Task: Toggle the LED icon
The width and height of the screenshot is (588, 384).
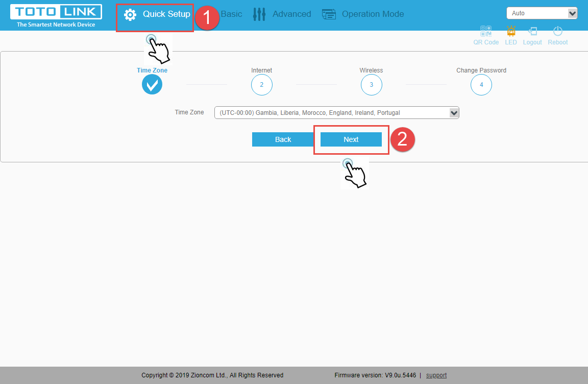Action: tap(511, 32)
